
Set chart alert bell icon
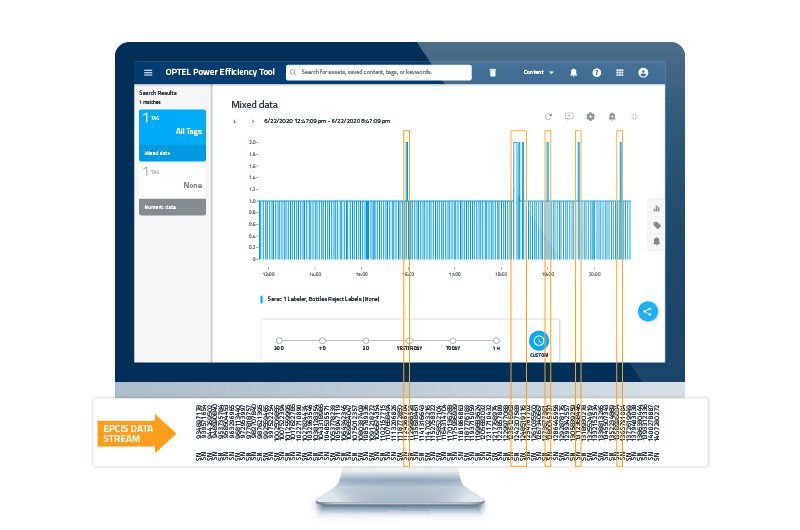click(x=612, y=116)
